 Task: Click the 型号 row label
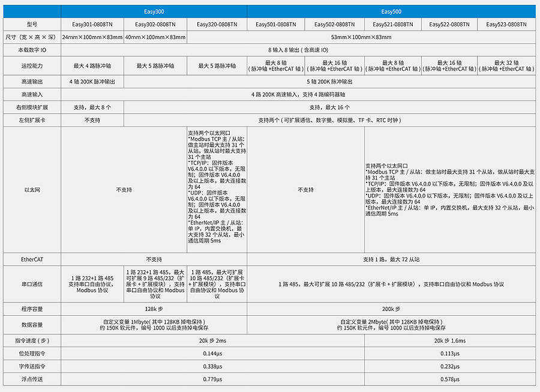click(x=32, y=25)
